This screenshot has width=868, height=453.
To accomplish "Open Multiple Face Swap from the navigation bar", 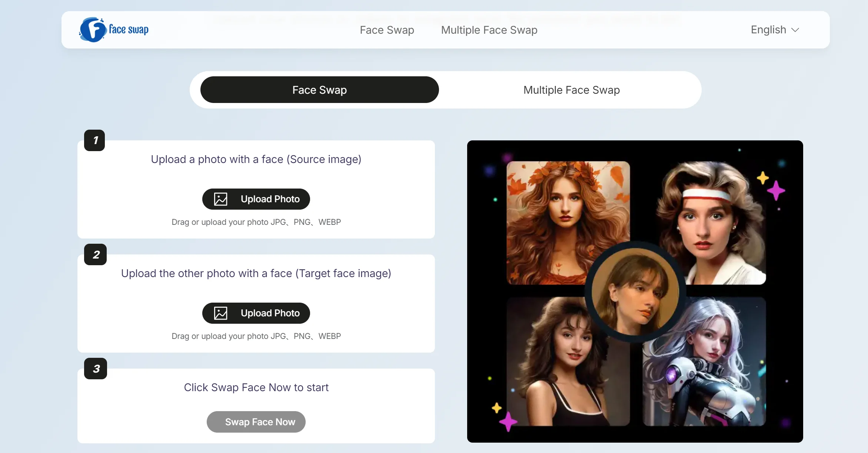I will (x=489, y=30).
